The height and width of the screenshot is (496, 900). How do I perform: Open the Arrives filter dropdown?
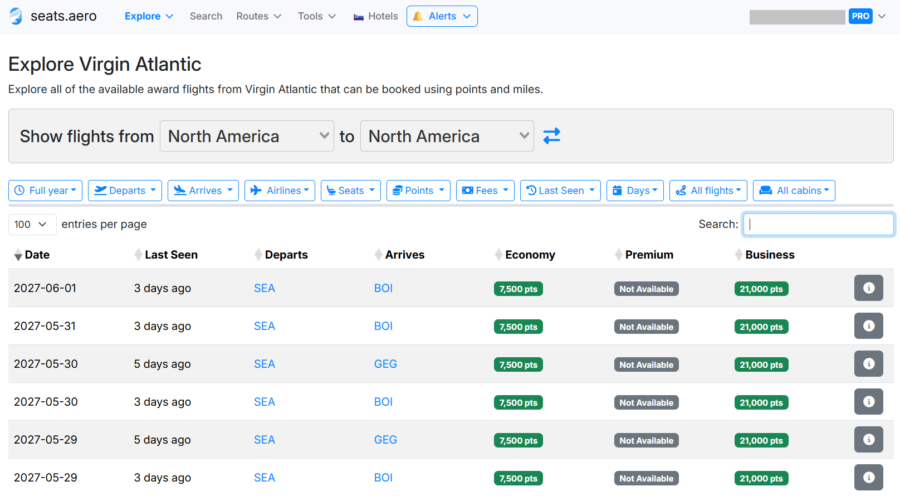coord(203,191)
